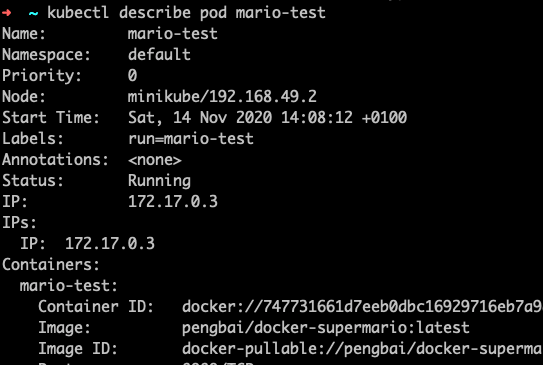This screenshot has width=543, height=365.
Task: Click the Containers: section heading
Action: (x=51, y=265)
